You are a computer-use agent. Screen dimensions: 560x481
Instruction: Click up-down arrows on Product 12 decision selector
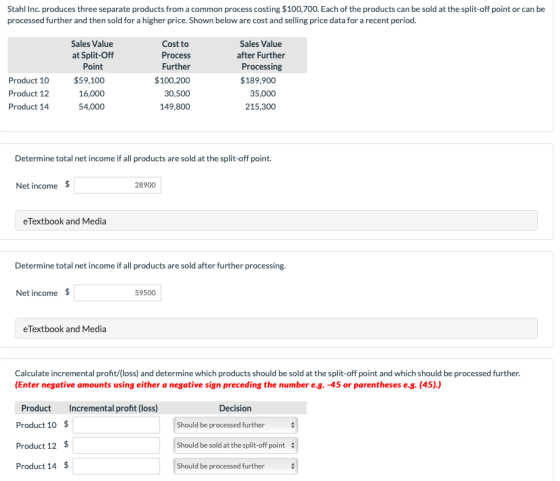point(292,445)
